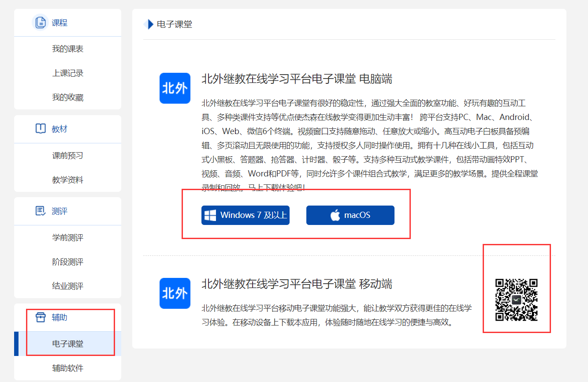Click the 课程 document icon
The width and height of the screenshot is (588, 382).
(41, 22)
